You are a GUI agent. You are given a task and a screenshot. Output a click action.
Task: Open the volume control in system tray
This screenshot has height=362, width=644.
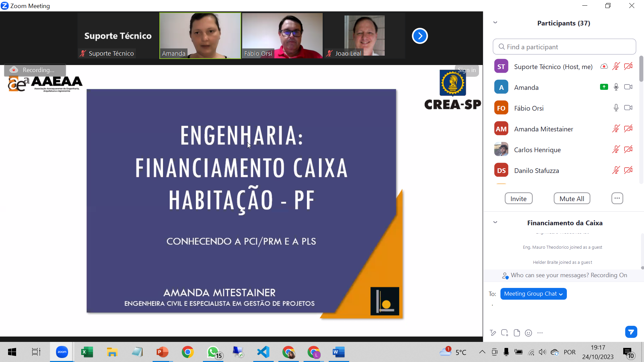(542, 352)
